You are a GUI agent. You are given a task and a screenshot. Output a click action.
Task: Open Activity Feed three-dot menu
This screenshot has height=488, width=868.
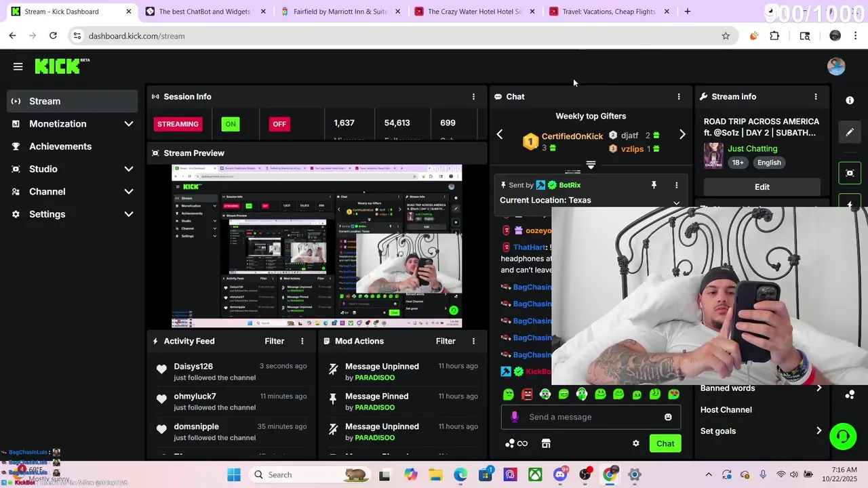(x=302, y=341)
